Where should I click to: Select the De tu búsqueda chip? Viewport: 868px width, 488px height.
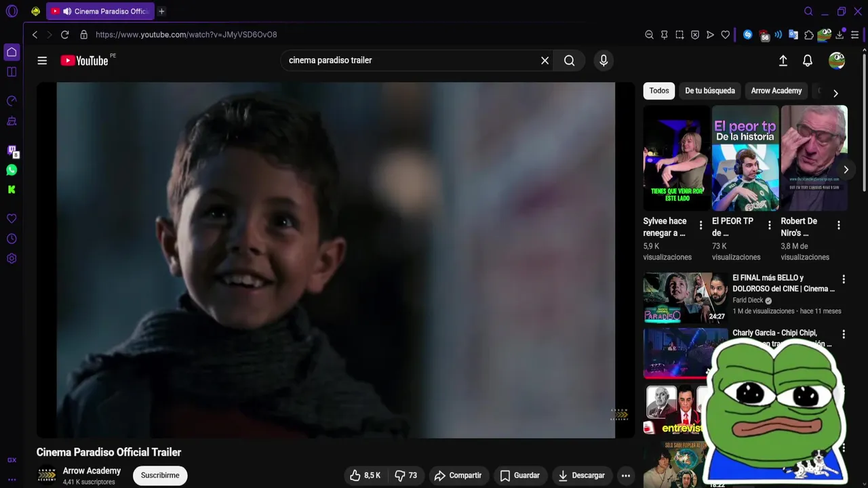tap(710, 91)
